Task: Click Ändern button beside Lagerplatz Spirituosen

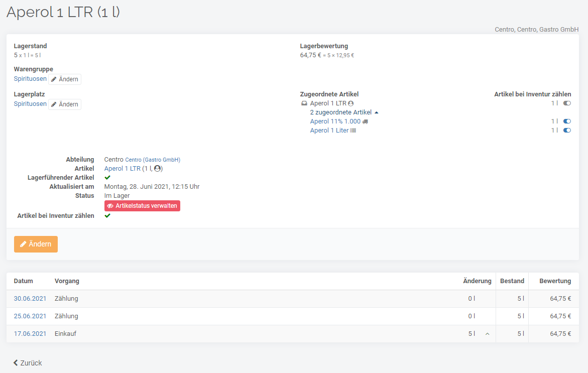Action: click(x=65, y=104)
